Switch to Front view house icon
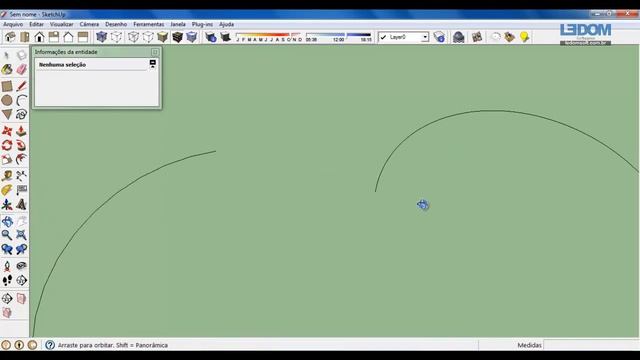 (39, 37)
